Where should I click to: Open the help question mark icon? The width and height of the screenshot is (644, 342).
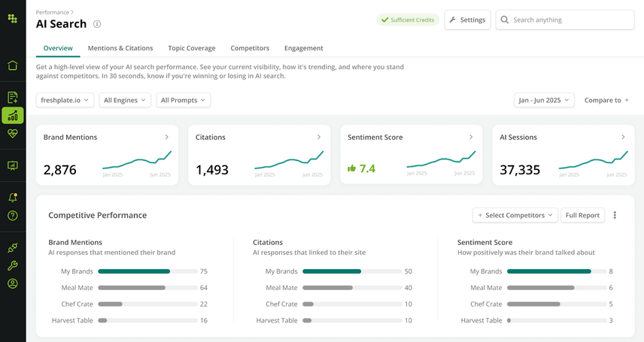point(13,216)
